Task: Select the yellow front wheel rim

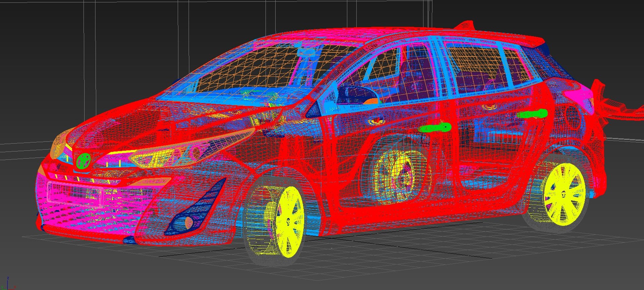Action: pyautogui.click(x=289, y=222)
